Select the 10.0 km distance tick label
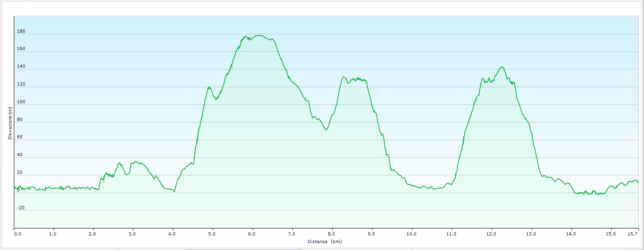644x250 pixels. pos(411,234)
